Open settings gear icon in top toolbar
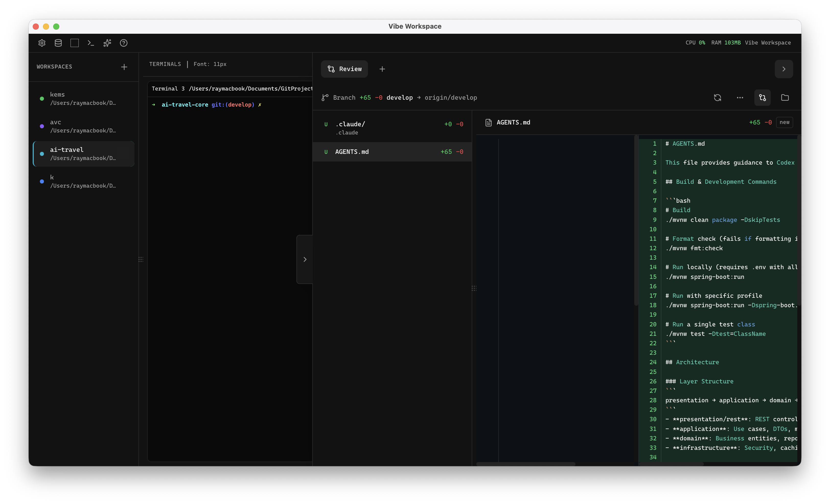Viewport: 830px width, 504px height. [x=42, y=43]
